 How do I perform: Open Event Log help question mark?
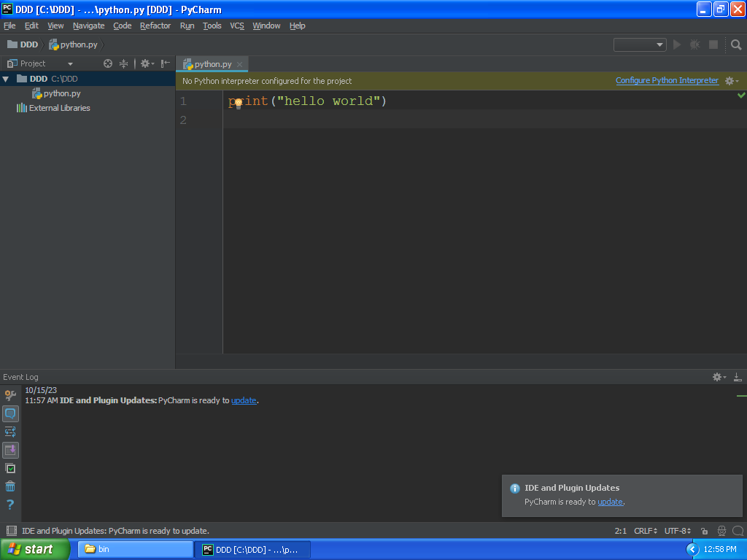point(10,505)
